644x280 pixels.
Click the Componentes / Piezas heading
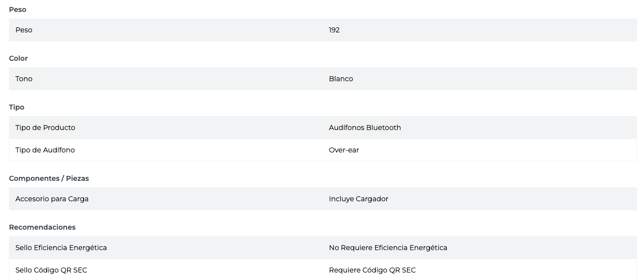(49, 178)
